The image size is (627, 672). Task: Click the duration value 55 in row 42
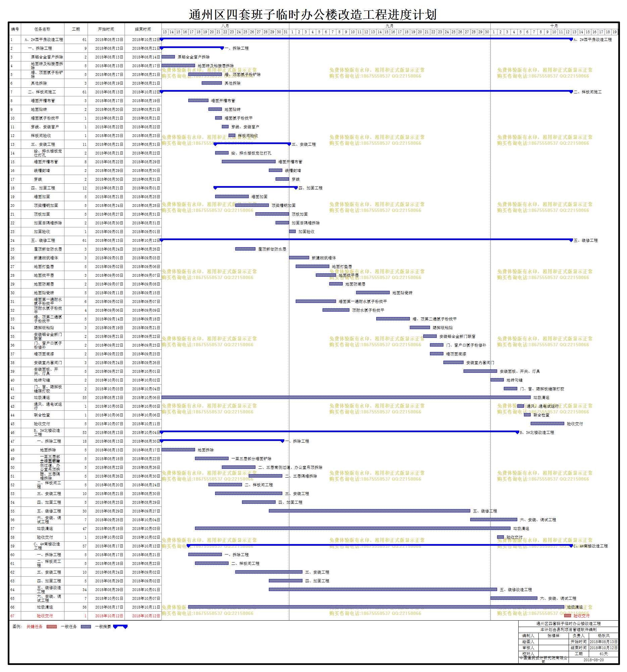tap(85, 398)
